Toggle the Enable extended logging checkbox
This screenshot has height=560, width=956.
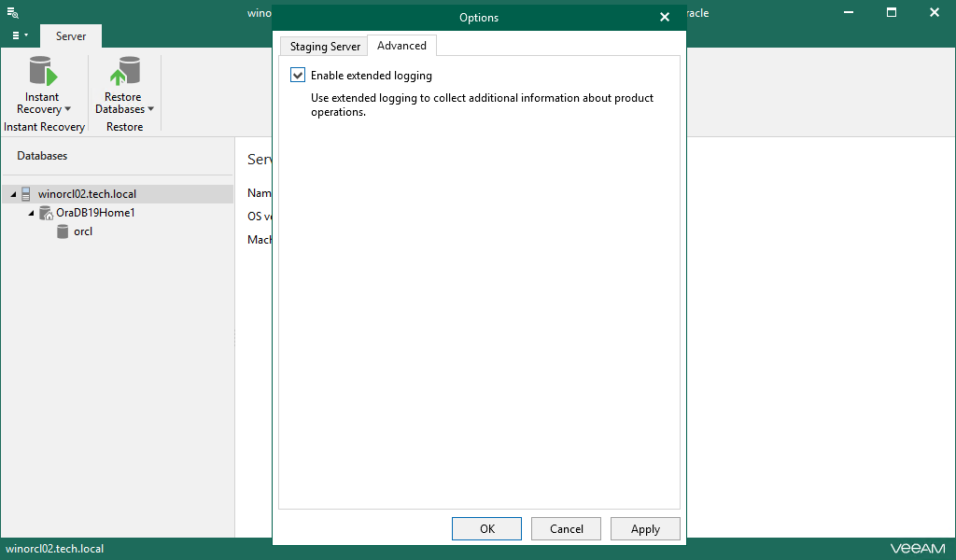(299, 76)
